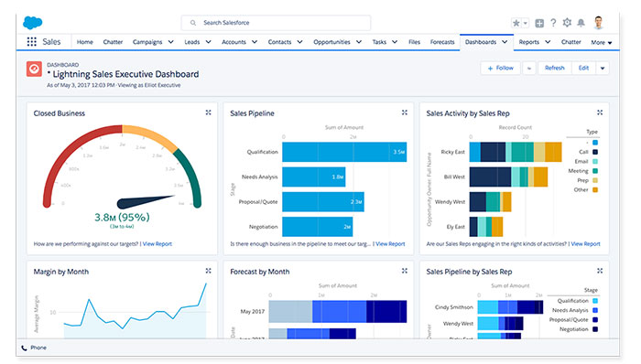Open the More navigation menu
This screenshot has width=641, height=364.
tap(602, 42)
